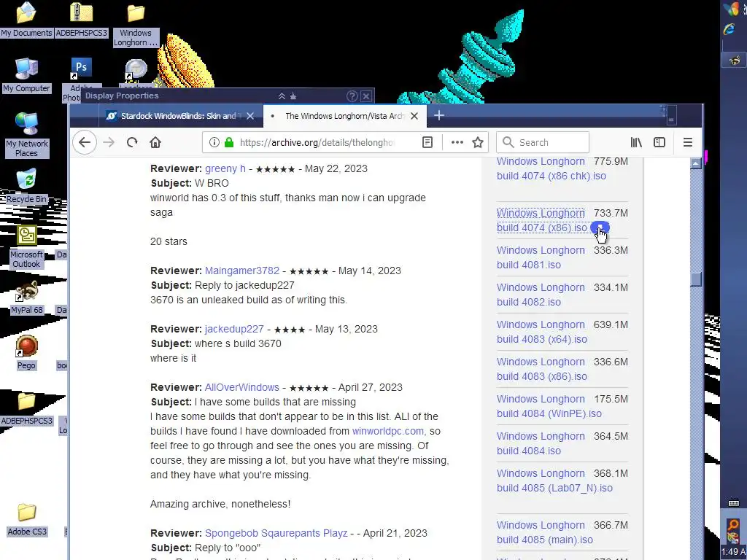Select Pego desktop shortcut icon
The height and width of the screenshot is (560, 747).
tap(26, 352)
